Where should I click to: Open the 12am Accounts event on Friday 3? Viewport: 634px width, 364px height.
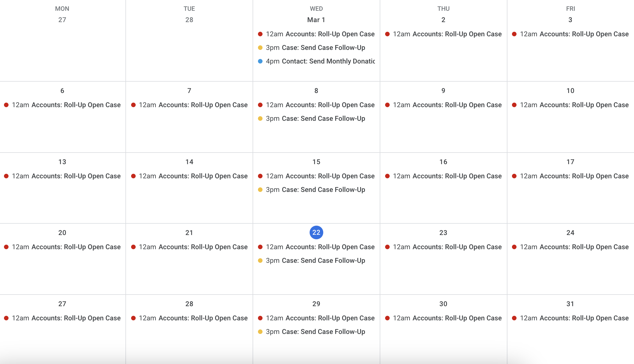[x=570, y=34]
